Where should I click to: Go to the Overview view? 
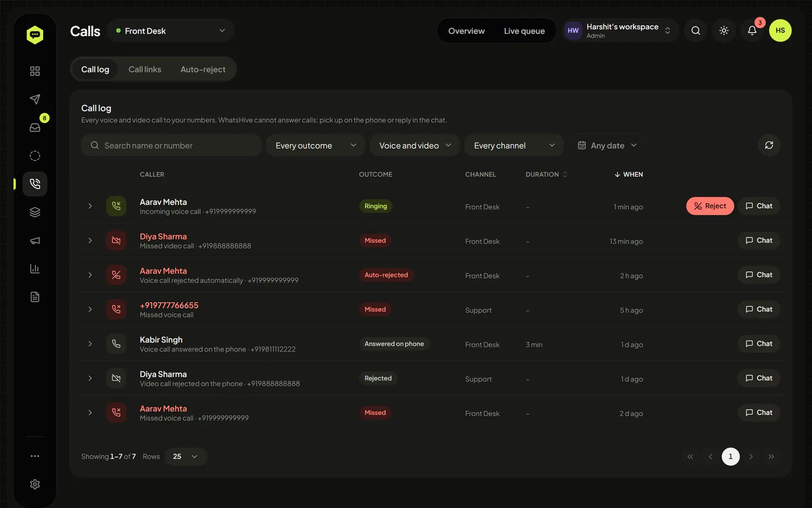(x=466, y=30)
